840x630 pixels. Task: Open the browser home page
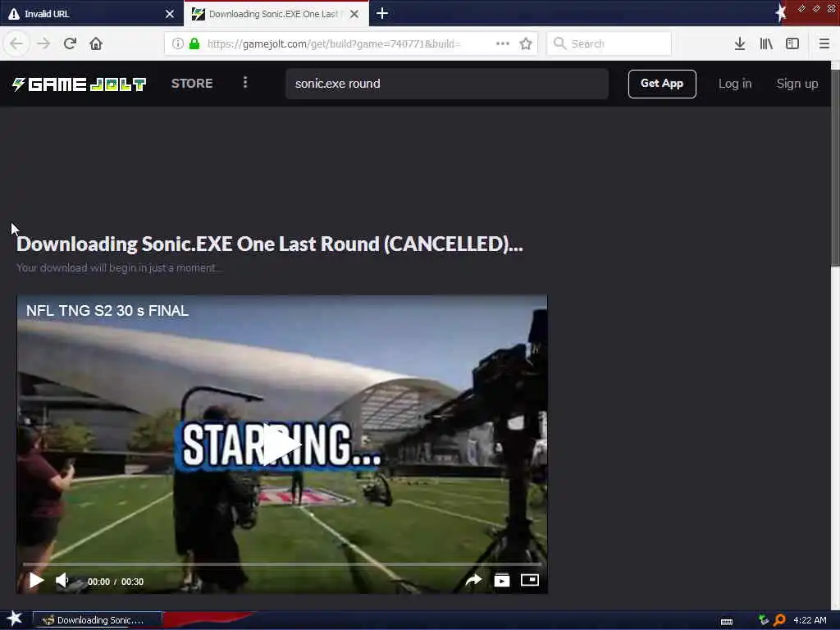96,43
